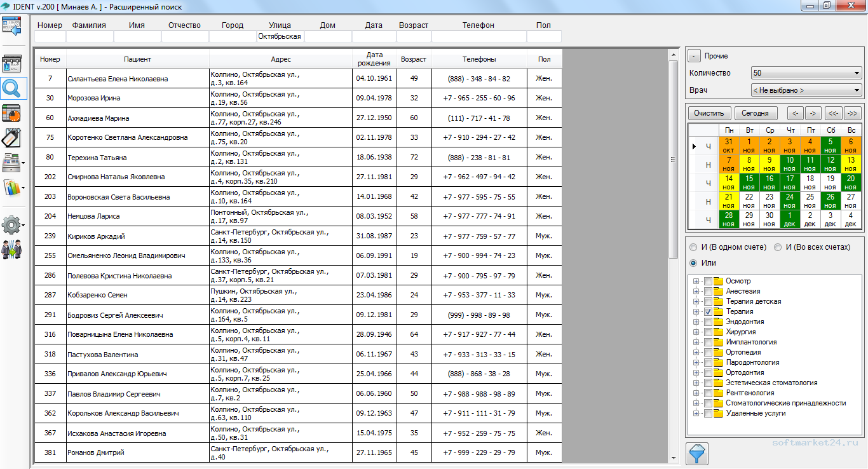868x469 pixels.
Task: Expand the Ортопедия tree node
Action: (x=696, y=352)
